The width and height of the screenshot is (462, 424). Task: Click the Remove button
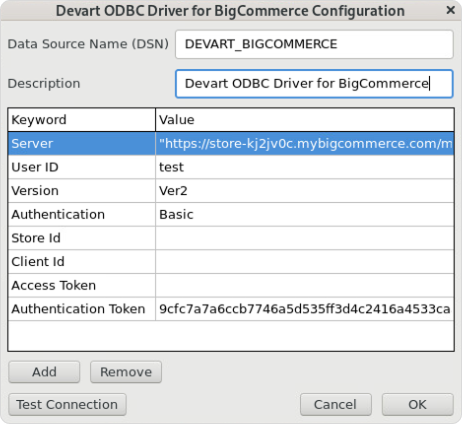click(126, 372)
